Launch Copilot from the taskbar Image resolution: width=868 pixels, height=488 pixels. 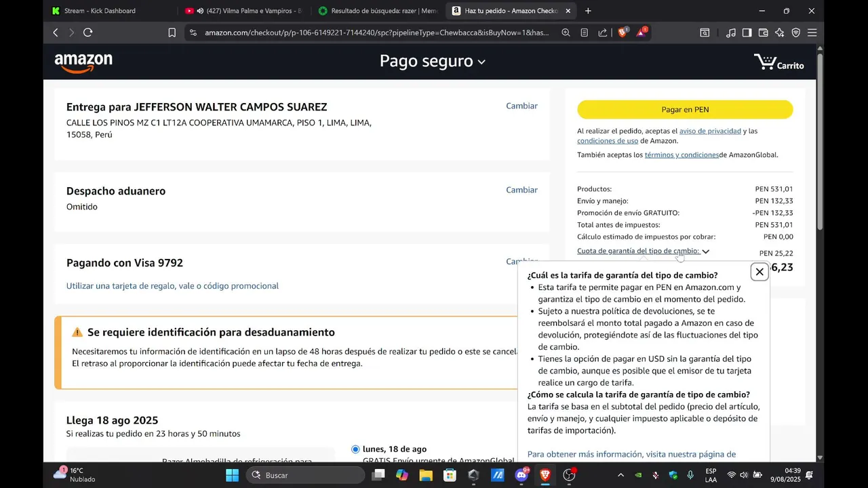pyautogui.click(x=402, y=475)
